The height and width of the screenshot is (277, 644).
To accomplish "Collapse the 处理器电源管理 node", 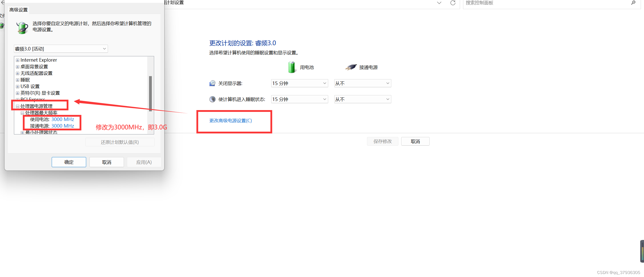I will tap(17, 106).
